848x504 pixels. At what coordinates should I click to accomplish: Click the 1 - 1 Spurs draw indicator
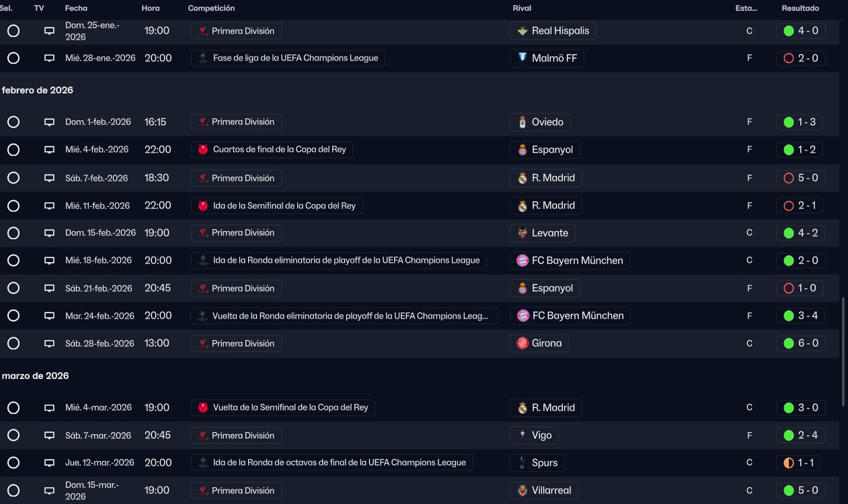pyautogui.click(x=789, y=463)
